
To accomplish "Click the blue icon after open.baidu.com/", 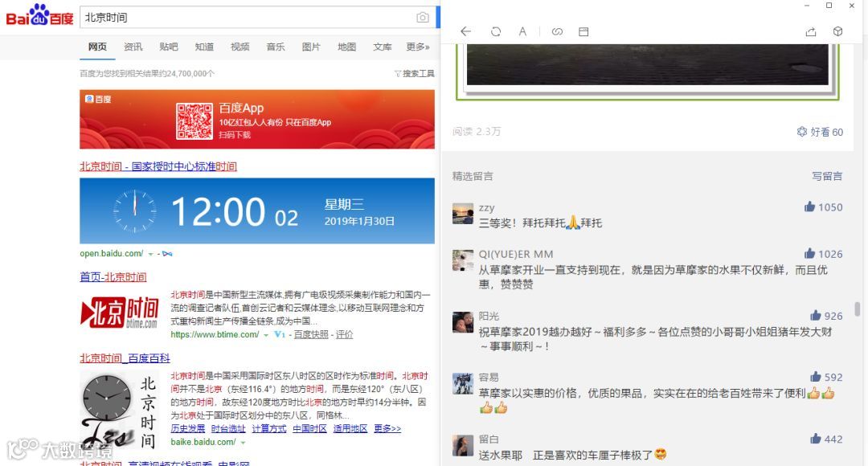I will point(167,254).
